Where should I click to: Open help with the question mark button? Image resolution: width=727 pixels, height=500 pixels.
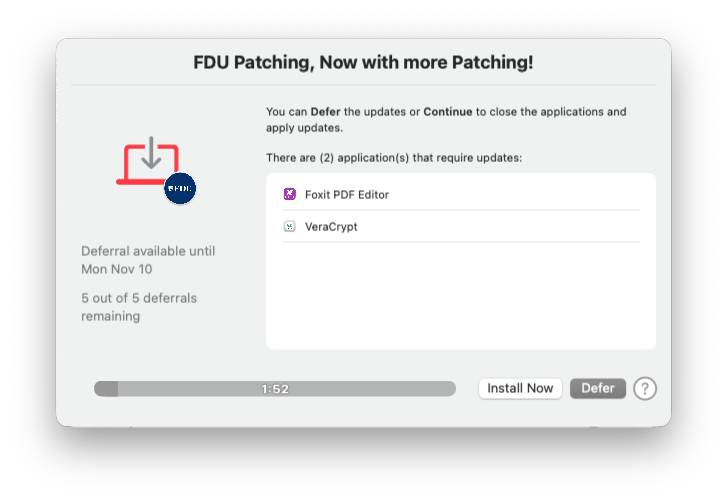point(645,388)
